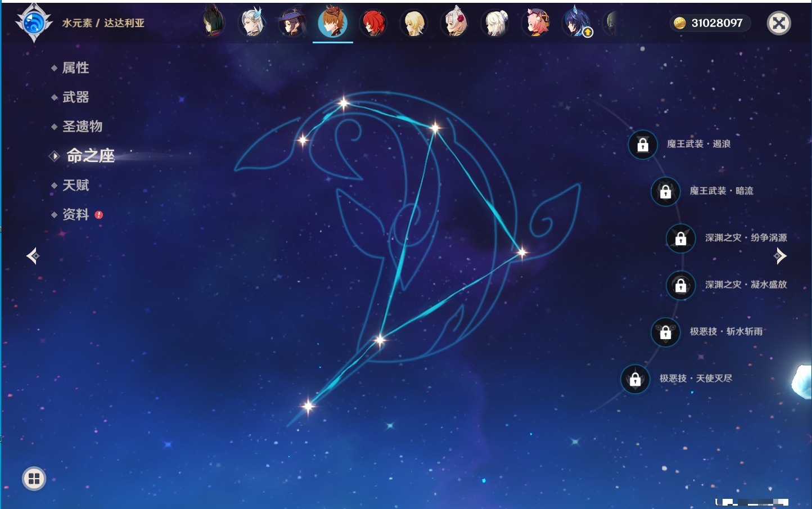Switch to the red-haired Diluc avatar
Screen dimensions: 812x509
click(x=373, y=22)
